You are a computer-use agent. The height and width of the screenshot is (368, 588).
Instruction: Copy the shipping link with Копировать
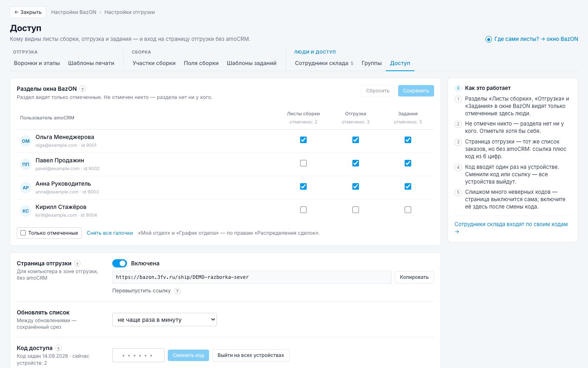pyautogui.click(x=414, y=277)
